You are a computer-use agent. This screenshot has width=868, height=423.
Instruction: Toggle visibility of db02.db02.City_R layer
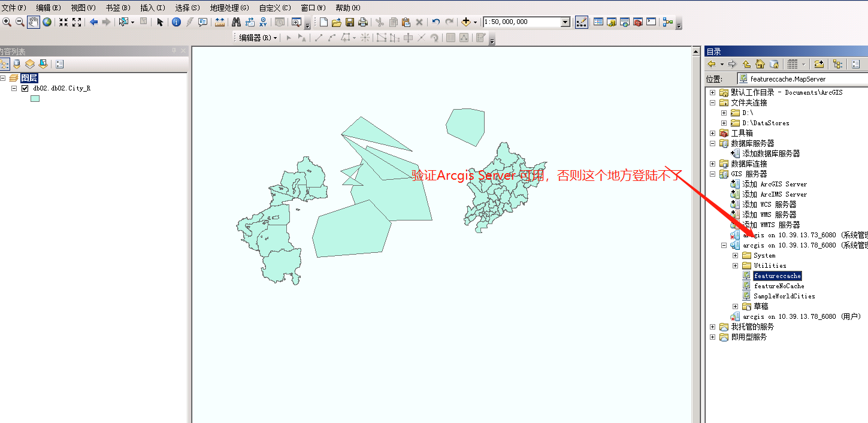click(x=25, y=87)
